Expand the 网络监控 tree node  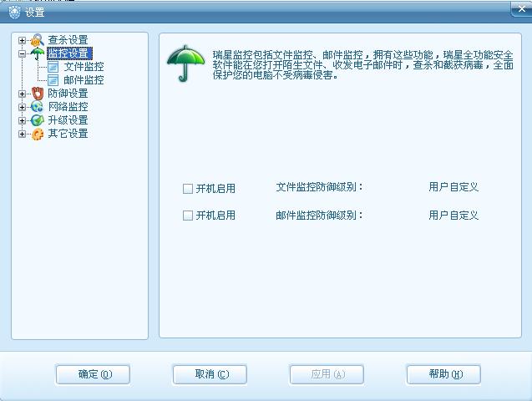22,107
